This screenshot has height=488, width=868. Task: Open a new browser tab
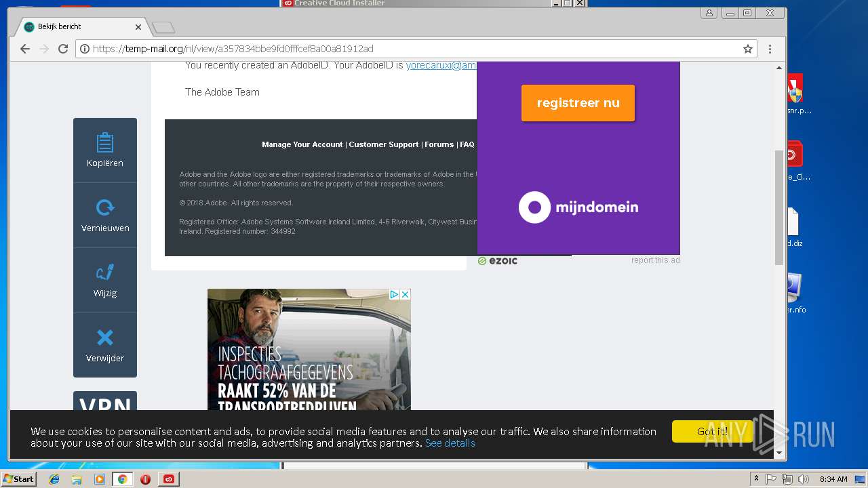(163, 27)
